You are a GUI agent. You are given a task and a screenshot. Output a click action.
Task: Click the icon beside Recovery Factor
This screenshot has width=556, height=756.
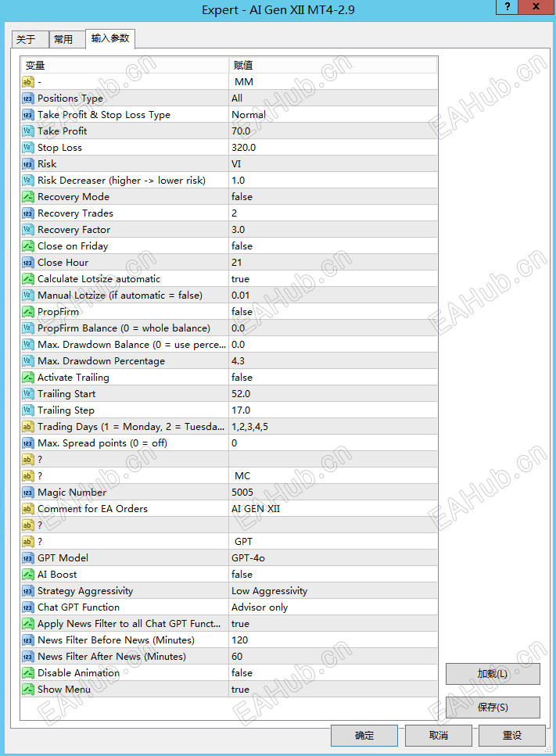[28, 230]
